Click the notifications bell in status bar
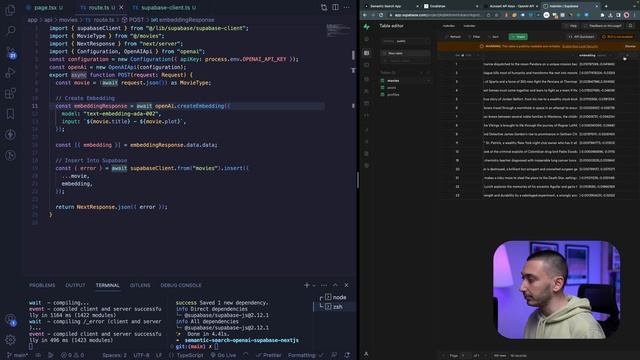This screenshot has height=360, width=640. click(347, 355)
